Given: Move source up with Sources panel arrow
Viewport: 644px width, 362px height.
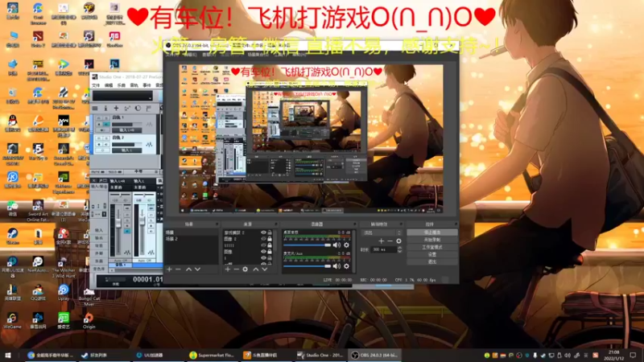Looking at the screenshot, I should pyautogui.click(x=255, y=269).
